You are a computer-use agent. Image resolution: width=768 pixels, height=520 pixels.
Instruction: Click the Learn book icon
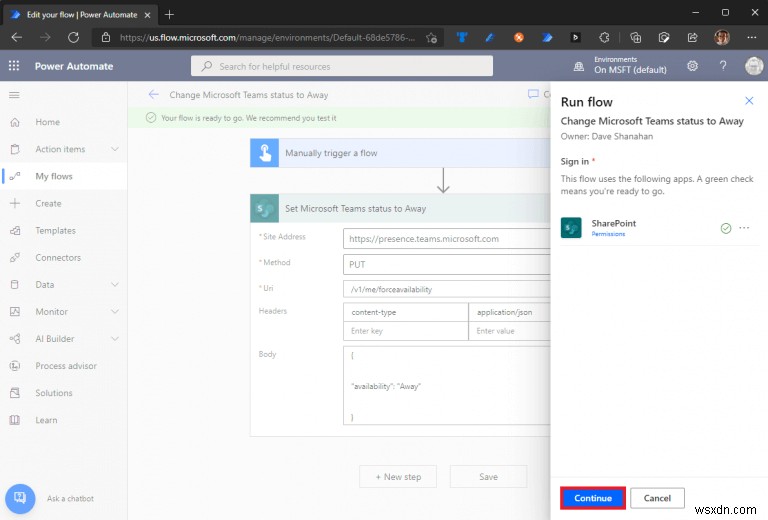(x=15, y=420)
